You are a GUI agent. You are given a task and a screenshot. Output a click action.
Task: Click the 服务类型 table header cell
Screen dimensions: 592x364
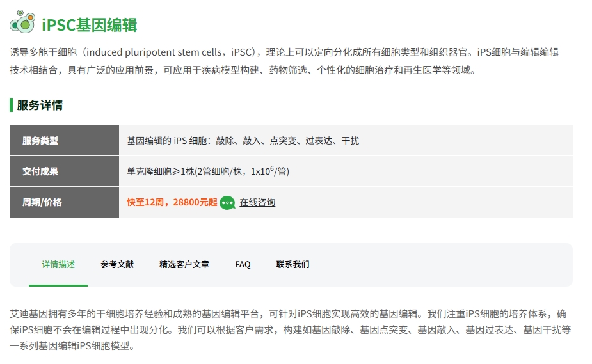[x=64, y=141]
